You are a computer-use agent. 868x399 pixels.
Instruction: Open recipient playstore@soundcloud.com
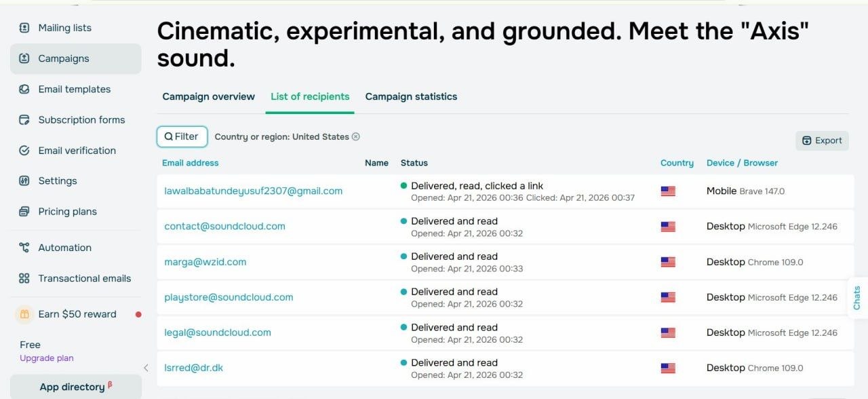pyautogui.click(x=229, y=297)
